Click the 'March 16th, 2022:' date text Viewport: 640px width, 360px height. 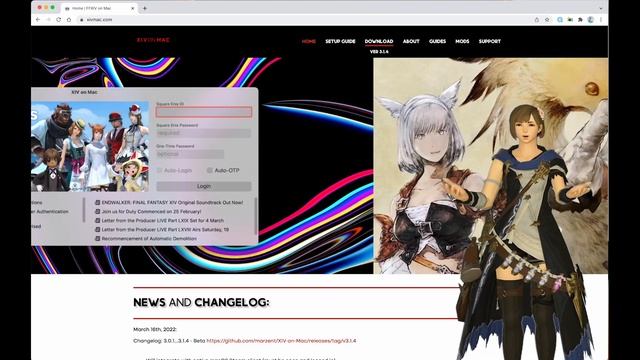pyautogui.click(x=155, y=329)
